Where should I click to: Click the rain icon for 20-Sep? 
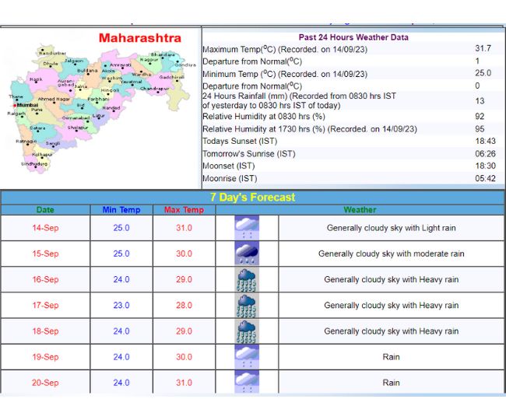247,382
